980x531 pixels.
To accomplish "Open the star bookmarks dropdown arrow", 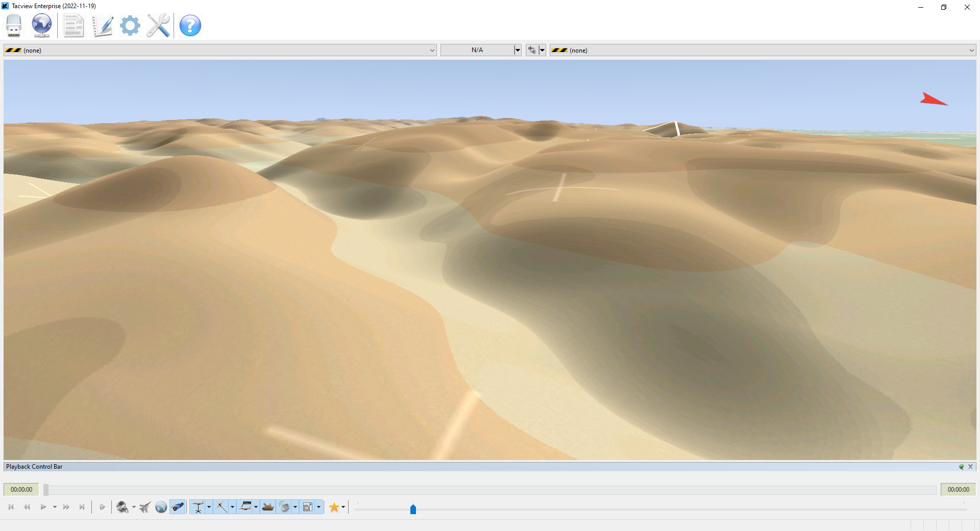I will 343,507.
